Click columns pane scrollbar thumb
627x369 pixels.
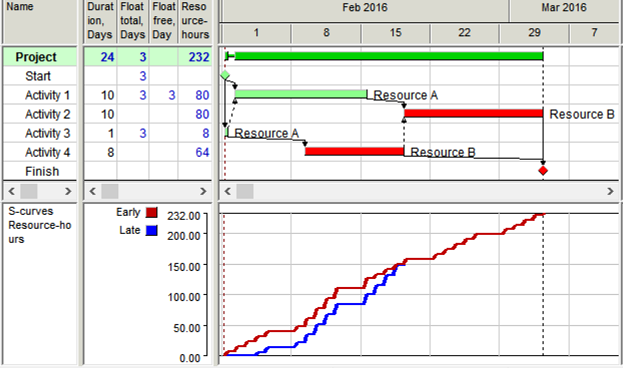point(110,191)
